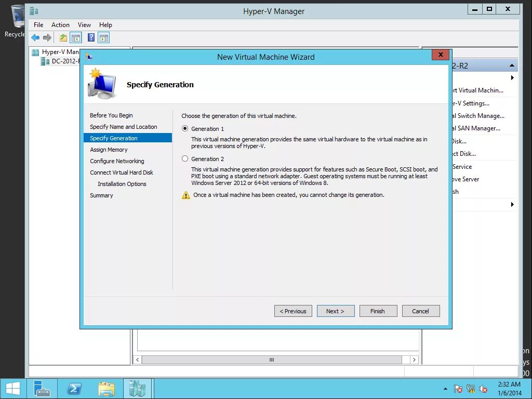The image size is (532, 399).
Task: Click the back navigation arrow in toolbar
Action: pos(35,37)
